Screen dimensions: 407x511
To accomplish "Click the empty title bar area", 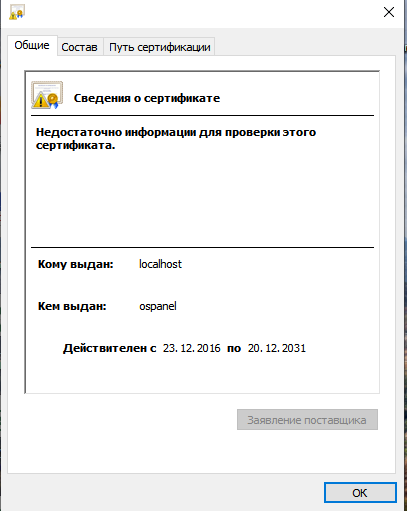I will [x=200, y=13].
